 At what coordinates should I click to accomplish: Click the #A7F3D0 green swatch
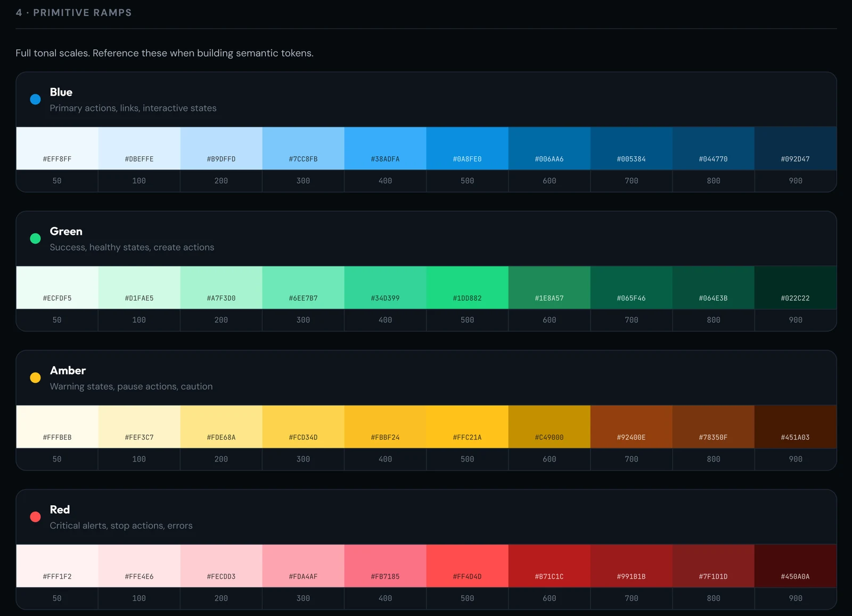pyautogui.click(x=222, y=288)
